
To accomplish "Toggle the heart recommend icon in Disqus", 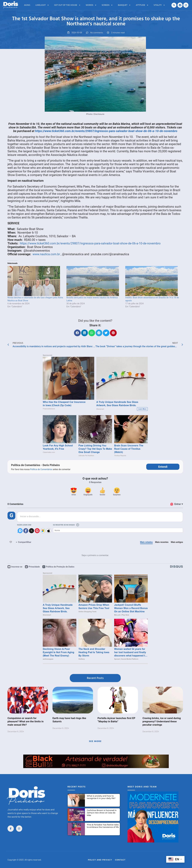I will click(x=10, y=542).
